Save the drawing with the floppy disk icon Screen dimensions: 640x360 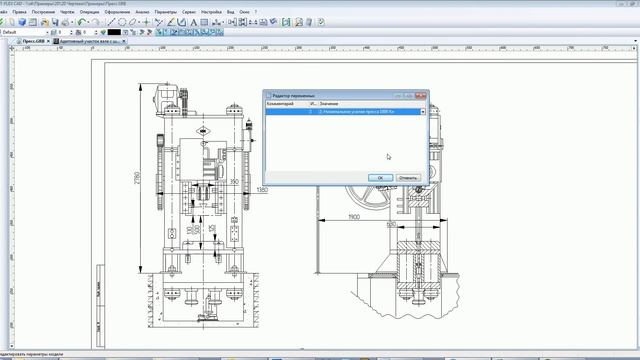click(x=55, y=22)
